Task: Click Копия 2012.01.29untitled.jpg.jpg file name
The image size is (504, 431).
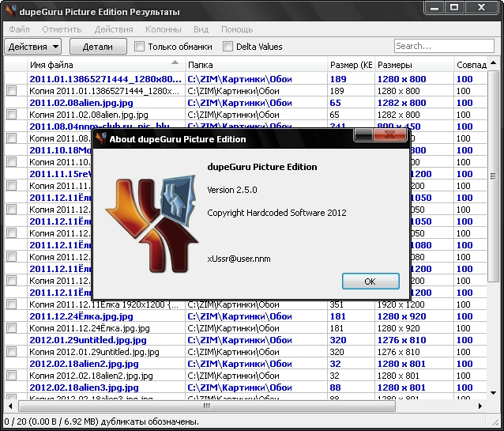Action: pos(94,352)
